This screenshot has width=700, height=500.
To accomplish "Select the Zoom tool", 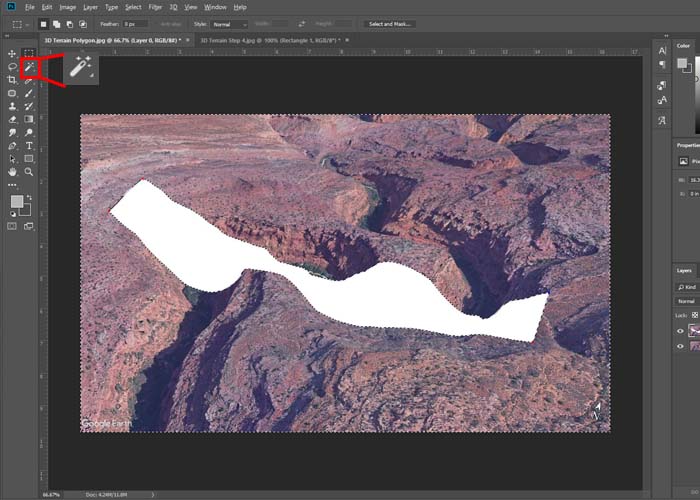I will point(29,171).
